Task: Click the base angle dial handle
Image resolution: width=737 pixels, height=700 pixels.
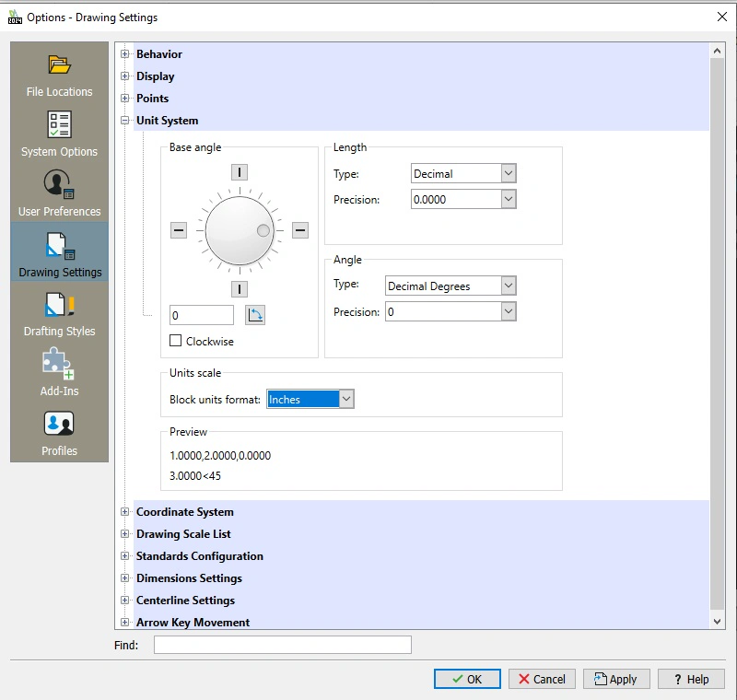Action: click(263, 230)
